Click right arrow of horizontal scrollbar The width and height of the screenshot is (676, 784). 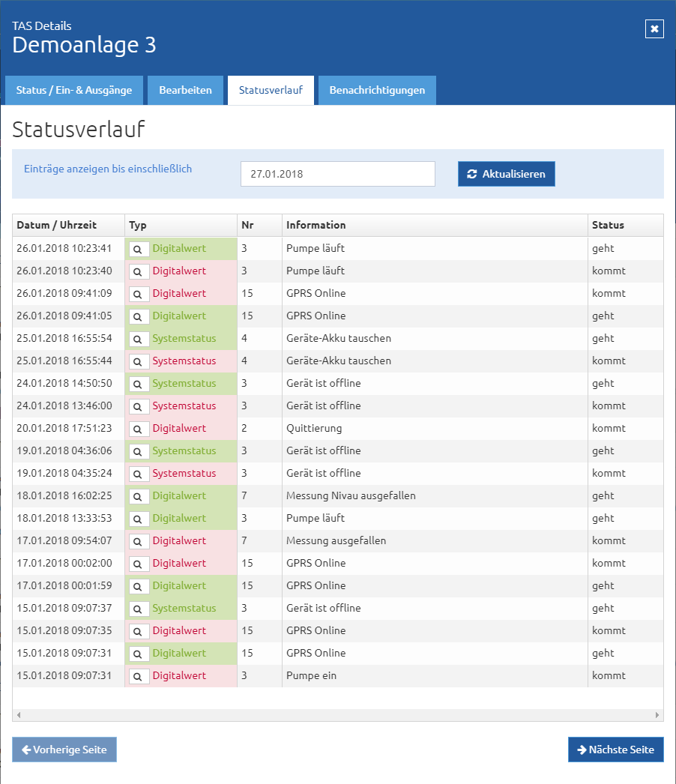pos(657,715)
